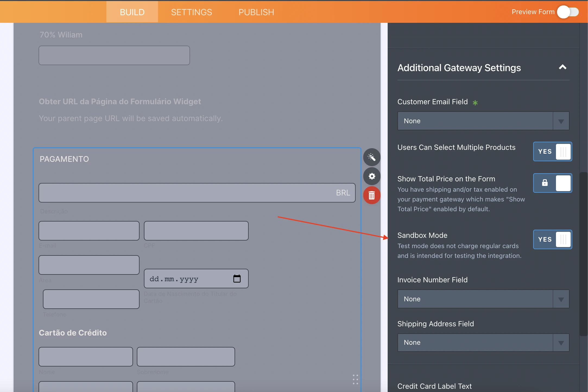This screenshot has height=392, width=588.
Task: Switch to the SETTINGS tab
Action: click(191, 12)
